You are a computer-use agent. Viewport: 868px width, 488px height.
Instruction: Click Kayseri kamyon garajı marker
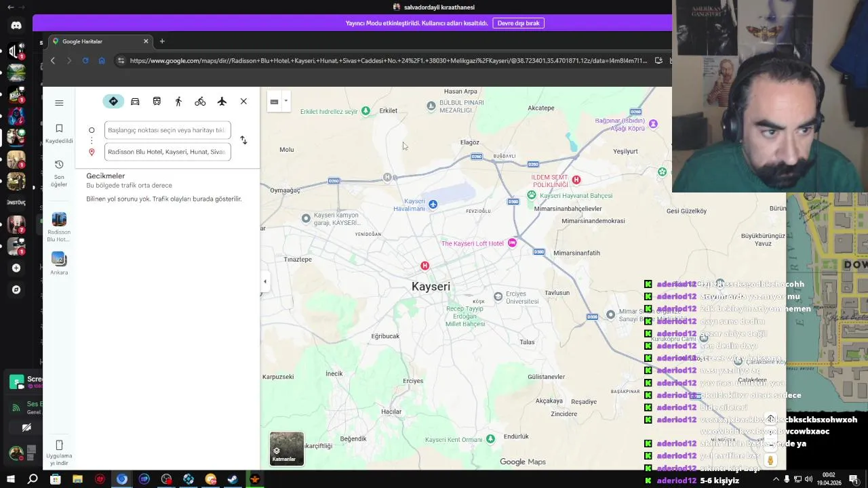[306, 218]
